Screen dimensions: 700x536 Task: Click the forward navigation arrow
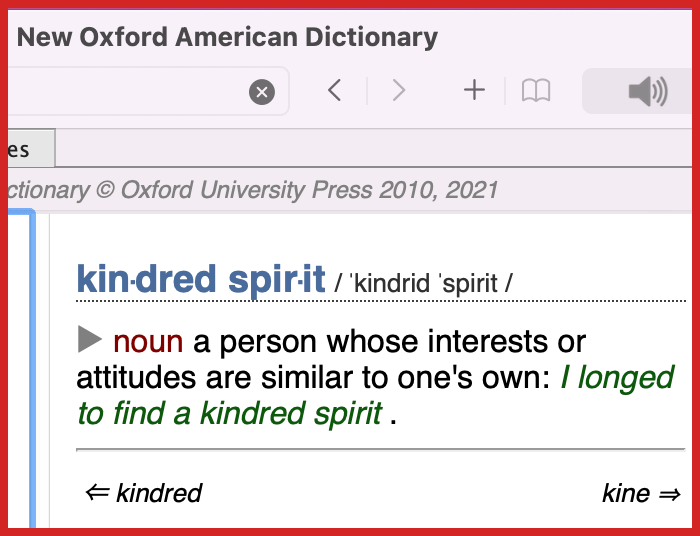(x=399, y=91)
